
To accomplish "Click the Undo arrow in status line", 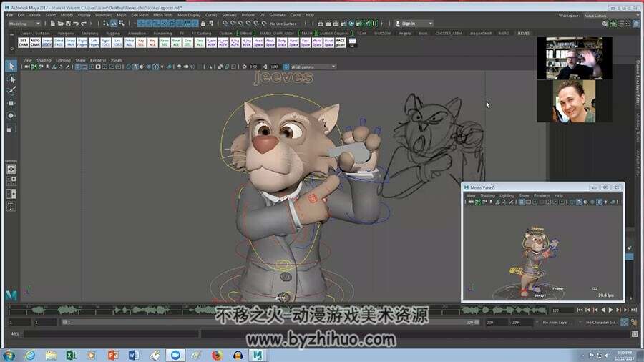I will pyautogui.click(x=76, y=24).
